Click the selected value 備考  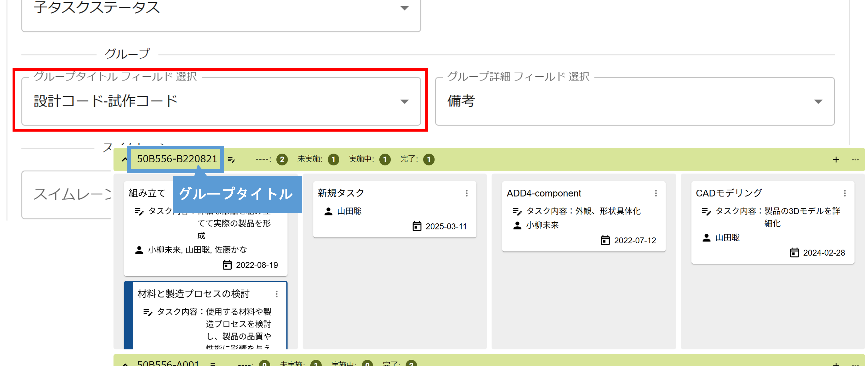tap(461, 101)
